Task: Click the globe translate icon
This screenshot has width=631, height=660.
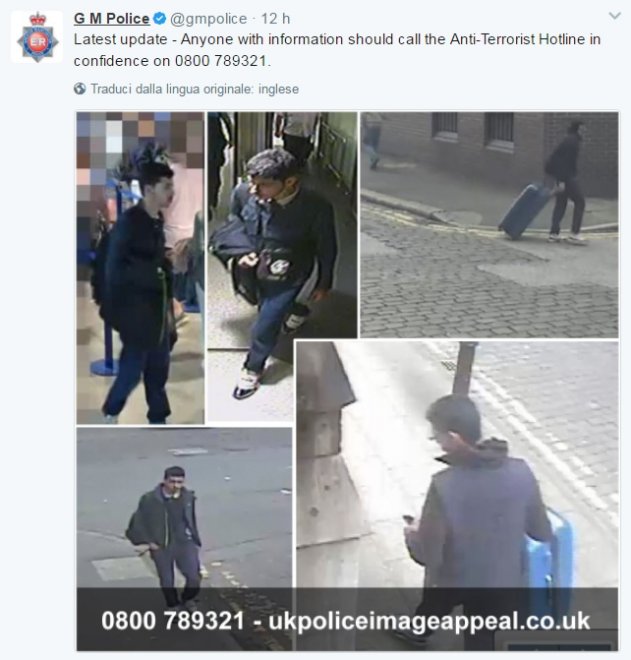Action: pyautogui.click(x=80, y=89)
